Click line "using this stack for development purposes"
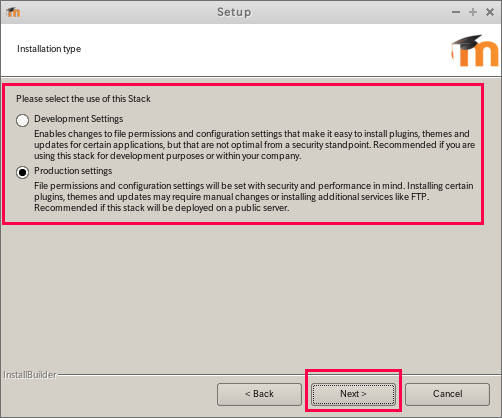 coord(168,156)
